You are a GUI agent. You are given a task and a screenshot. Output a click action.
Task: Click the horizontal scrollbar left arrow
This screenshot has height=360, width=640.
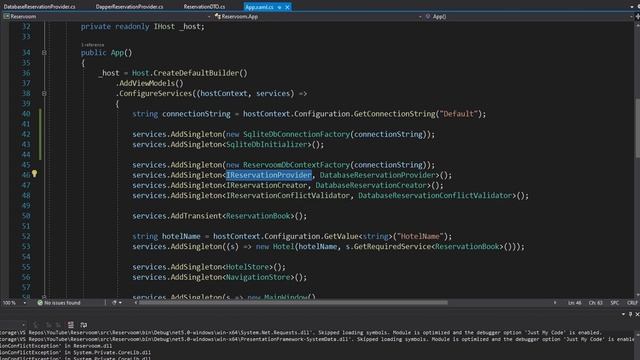136,303
